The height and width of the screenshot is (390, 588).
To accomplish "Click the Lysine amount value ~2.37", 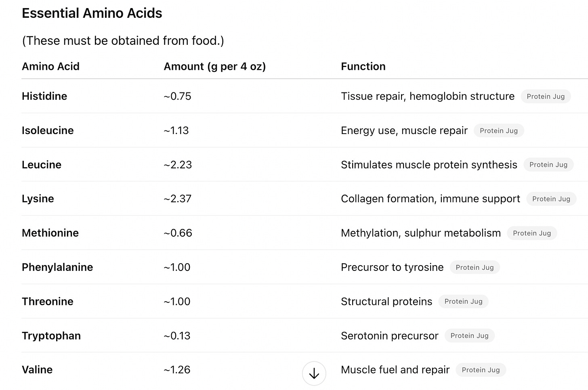I will click(178, 199).
